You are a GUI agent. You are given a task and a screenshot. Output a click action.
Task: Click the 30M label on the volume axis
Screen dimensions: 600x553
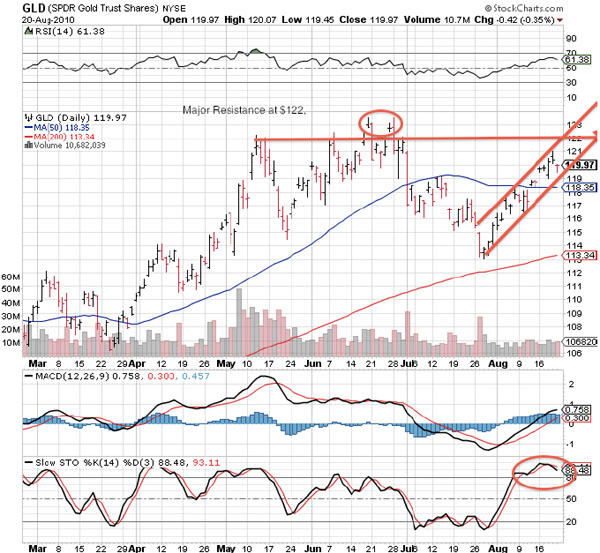11,316
